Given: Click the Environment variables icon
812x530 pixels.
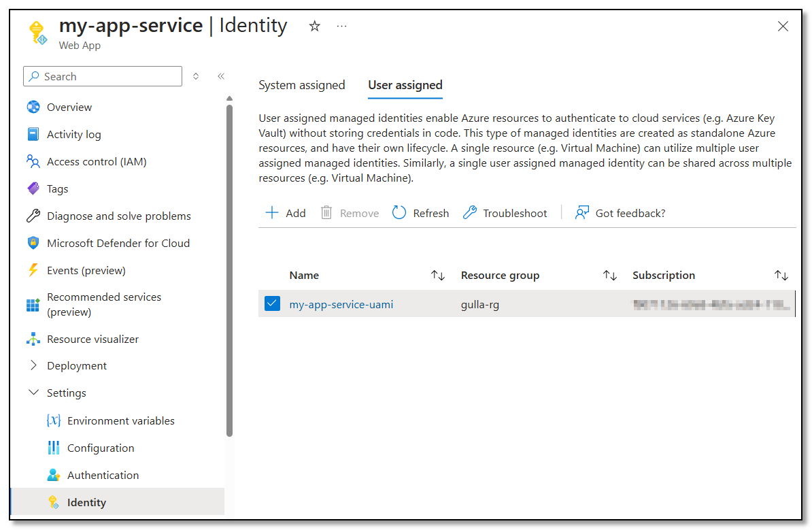Looking at the screenshot, I should [x=53, y=420].
